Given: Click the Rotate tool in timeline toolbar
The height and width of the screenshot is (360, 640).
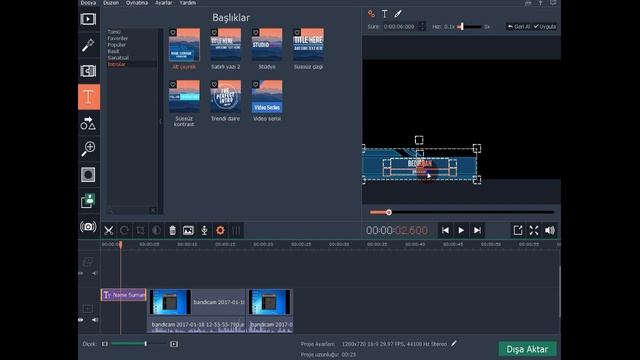Looking at the screenshot, I should click(x=124, y=231).
